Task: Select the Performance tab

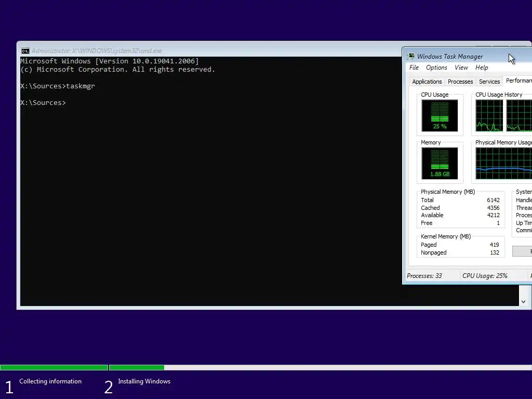Action: [518, 81]
